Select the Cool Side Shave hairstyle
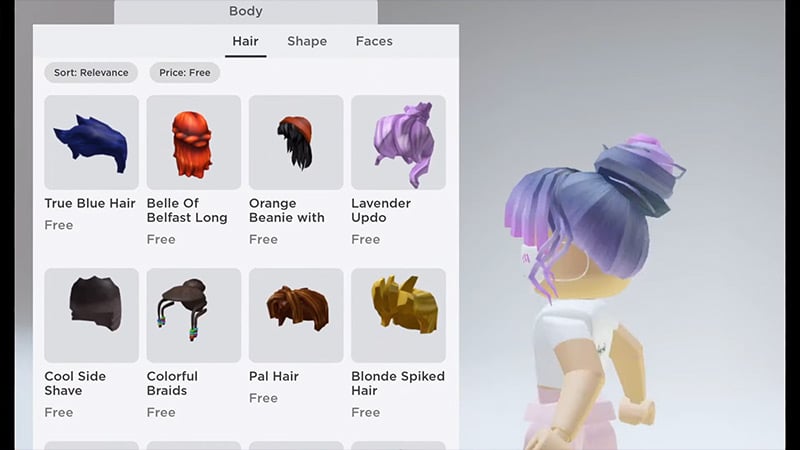Viewport: 800px width, 450px height. [91, 315]
